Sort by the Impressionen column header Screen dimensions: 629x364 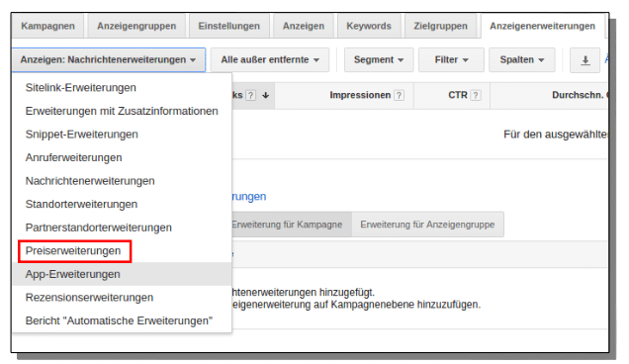(x=360, y=95)
